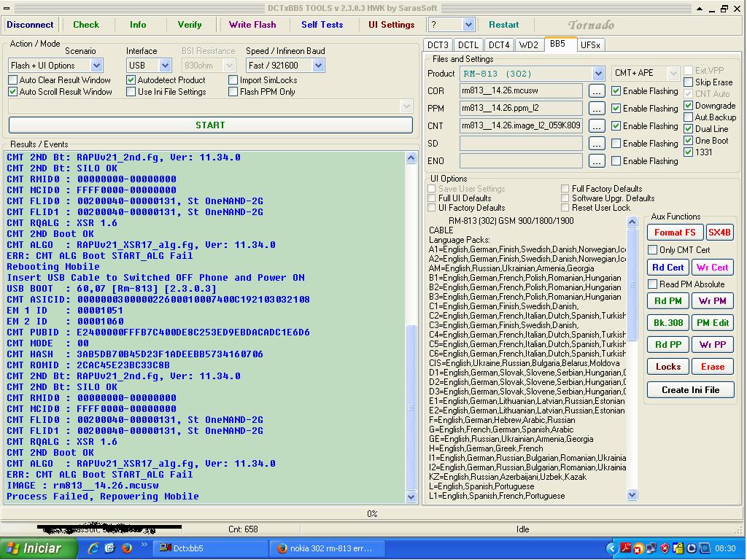Screen dimensions: 747x560
Task: Click the Verify toolbar button
Action: click(x=190, y=25)
